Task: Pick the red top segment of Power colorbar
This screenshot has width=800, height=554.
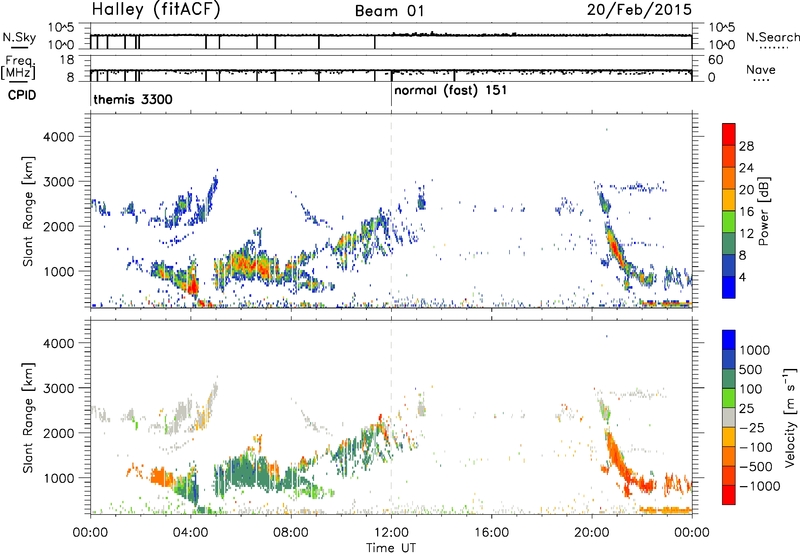Action: [x=729, y=134]
